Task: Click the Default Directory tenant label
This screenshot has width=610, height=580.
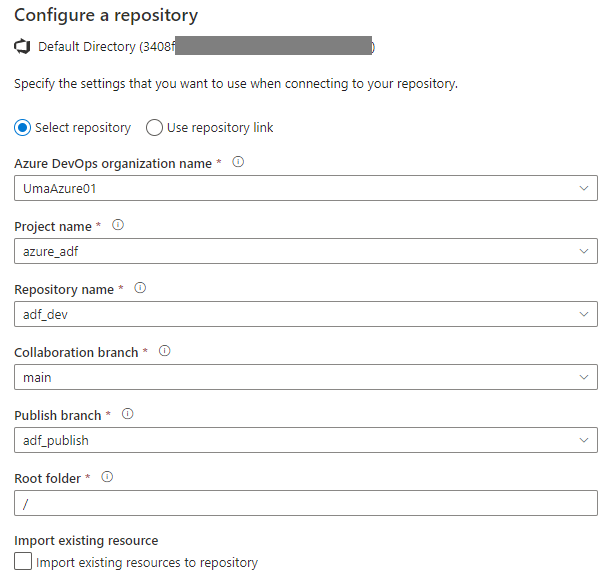Action: 206,47
